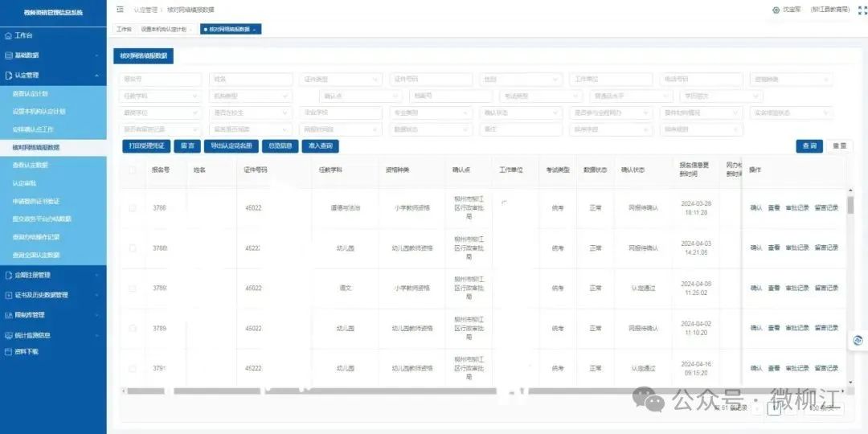868x434 pixels.
Task: Click the table's horizontal scrollbar
Action: click(321, 391)
